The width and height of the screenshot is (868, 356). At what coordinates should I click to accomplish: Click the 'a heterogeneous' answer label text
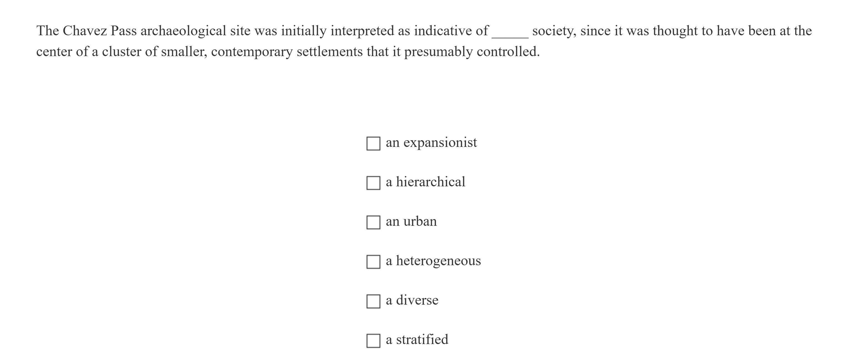(x=433, y=261)
